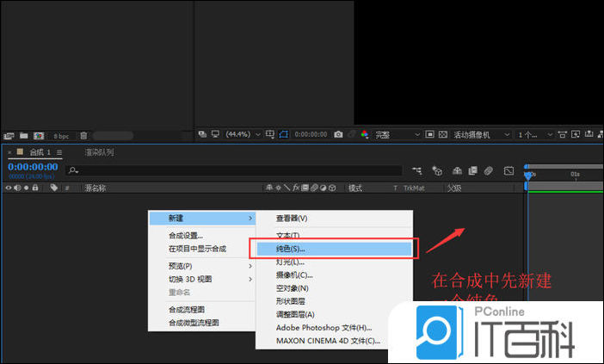Open the 44.4% magnification dropdown
Viewport: 604px width, 364px height.
pyautogui.click(x=241, y=135)
